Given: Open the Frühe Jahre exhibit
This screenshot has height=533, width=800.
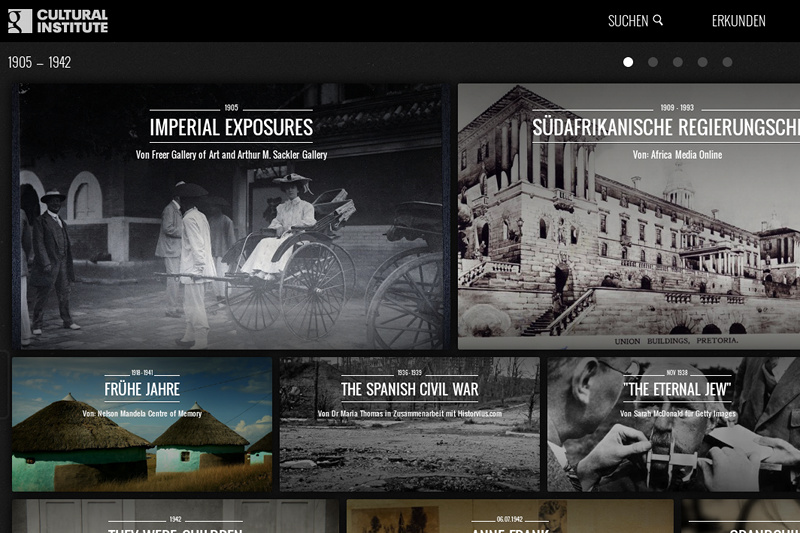Looking at the screenshot, I should 142,424.
